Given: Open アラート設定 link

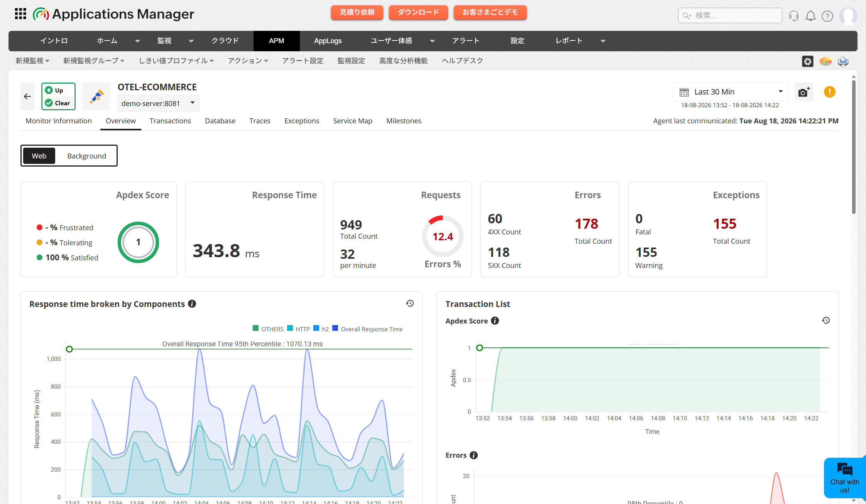Looking at the screenshot, I should click(303, 61).
